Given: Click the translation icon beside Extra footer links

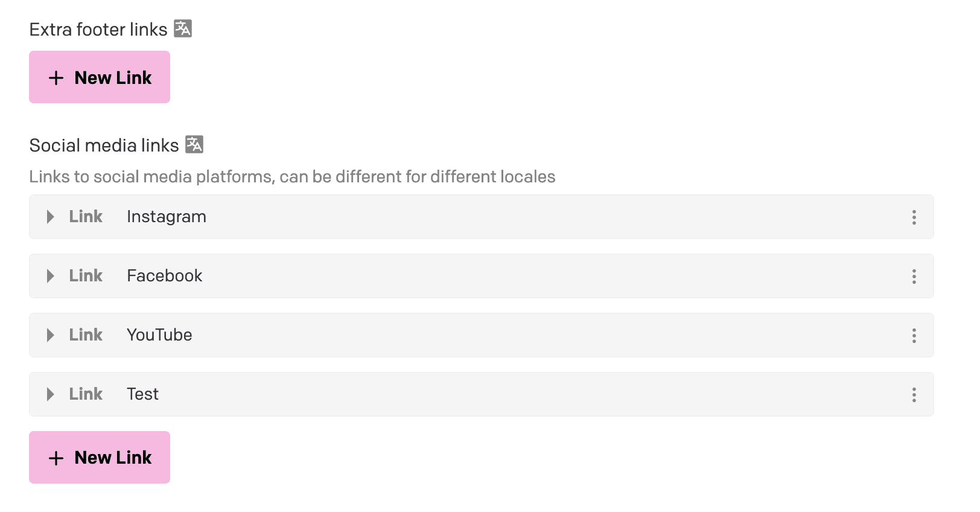Looking at the screenshot, I should (183, 28).
